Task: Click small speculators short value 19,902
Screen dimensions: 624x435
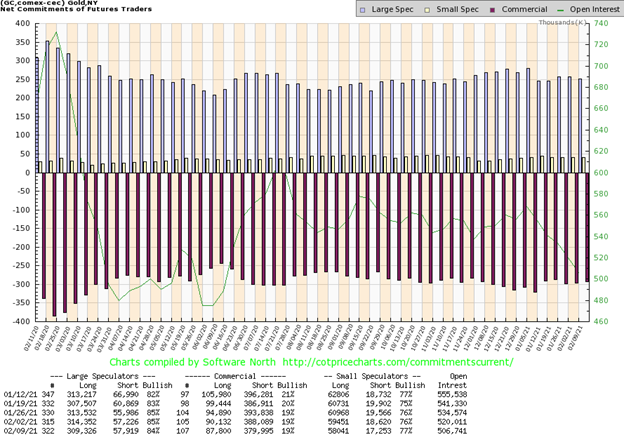Action: pyautogui.click(x=378, y=404)
